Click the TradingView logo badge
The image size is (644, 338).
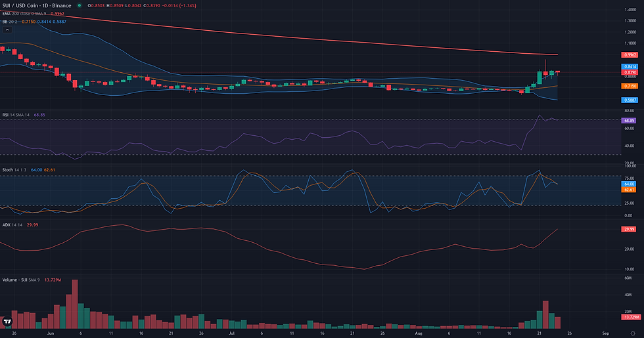[x=7, y=321]
